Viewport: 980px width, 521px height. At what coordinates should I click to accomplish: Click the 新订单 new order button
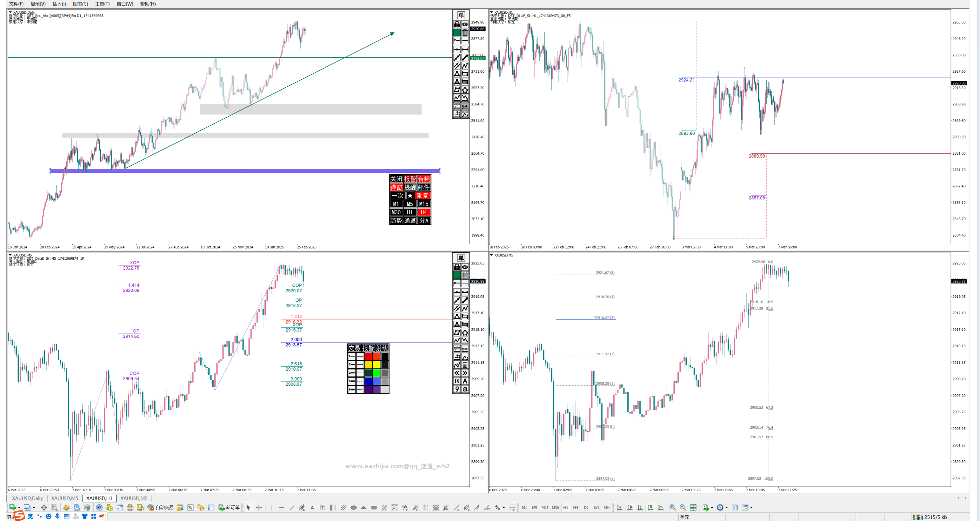(x=229, y=507)
